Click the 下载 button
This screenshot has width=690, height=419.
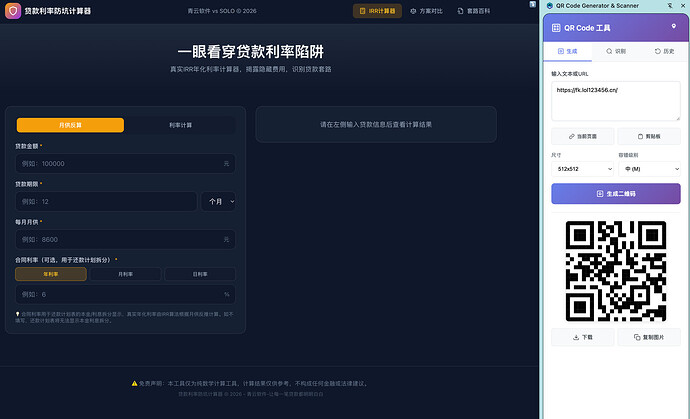583,337
